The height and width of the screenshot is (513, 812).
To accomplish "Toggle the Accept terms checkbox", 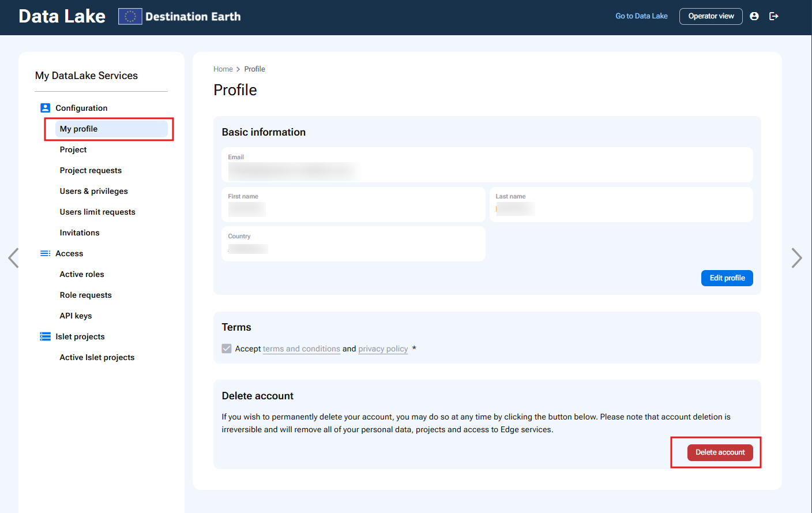I will [227, 349].
